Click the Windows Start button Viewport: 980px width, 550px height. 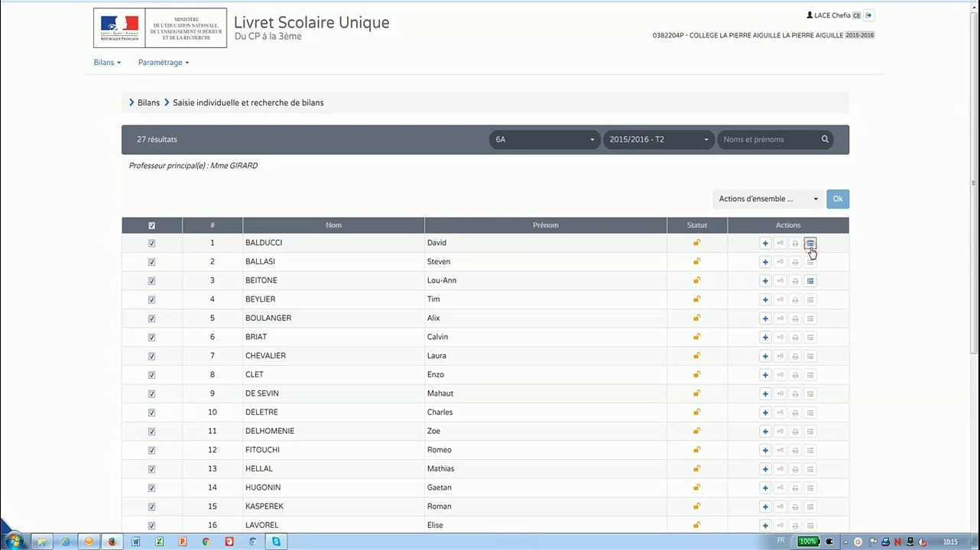coord(14,542)
